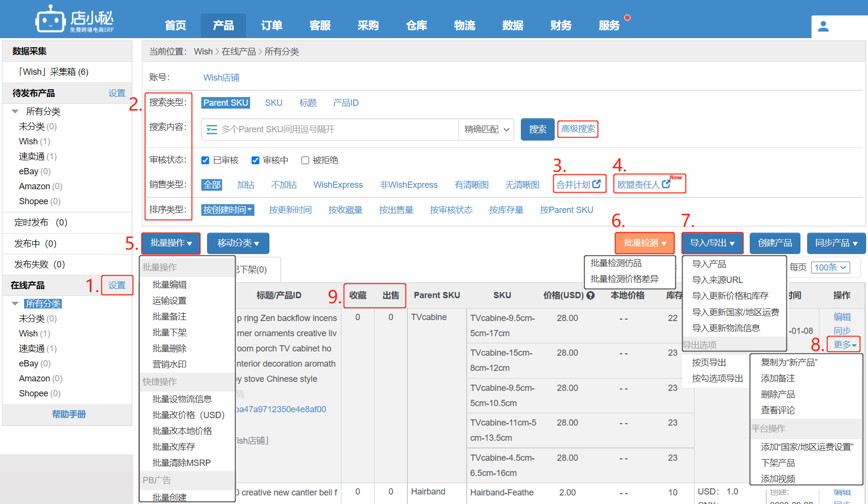Click 在线产品 in the breadcrumb
868x504 pixels.
(x=239, y=52)
